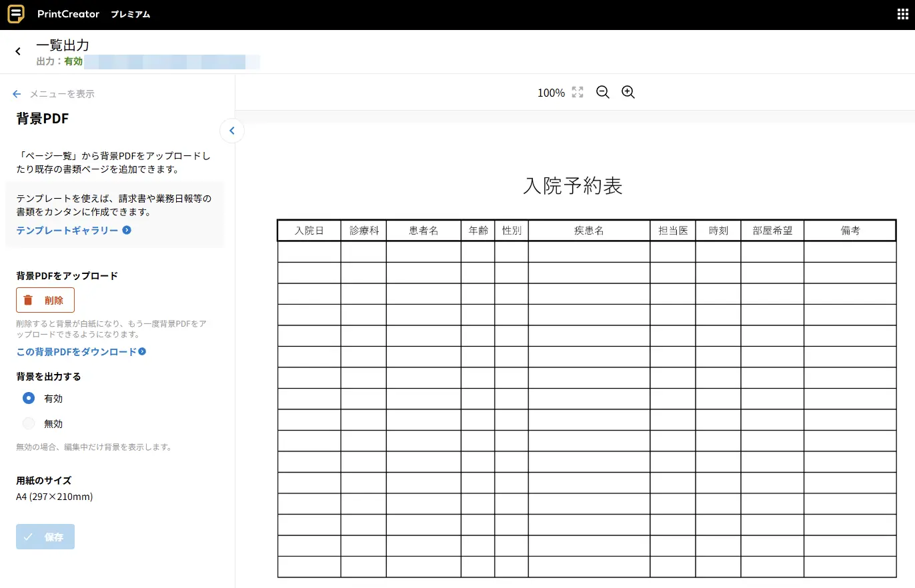Go back using the header arrow
915x588 pixels.
pos(18,51)
